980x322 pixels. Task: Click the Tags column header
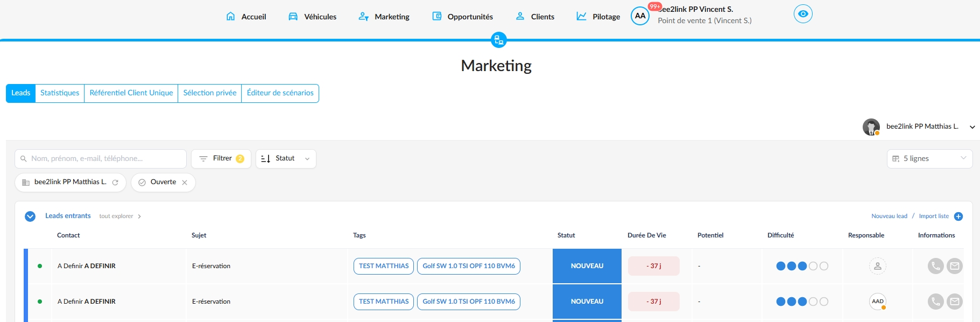point(359,235)
